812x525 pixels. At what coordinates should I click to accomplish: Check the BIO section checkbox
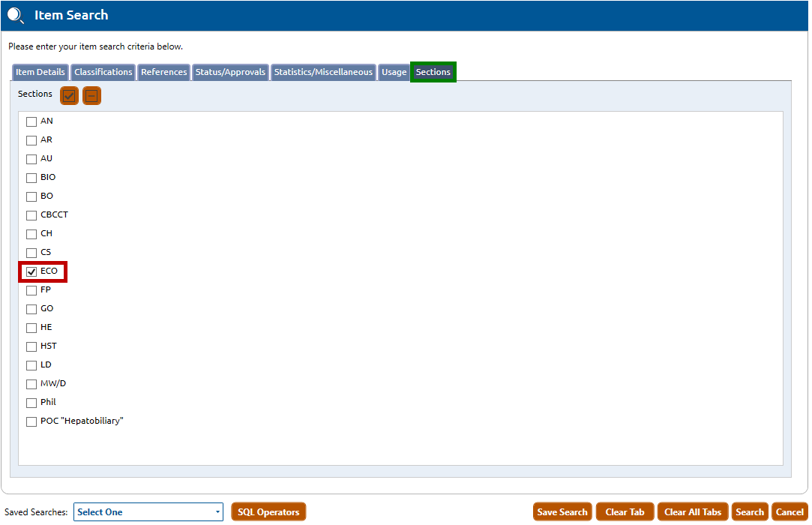[x=31, y=178]
